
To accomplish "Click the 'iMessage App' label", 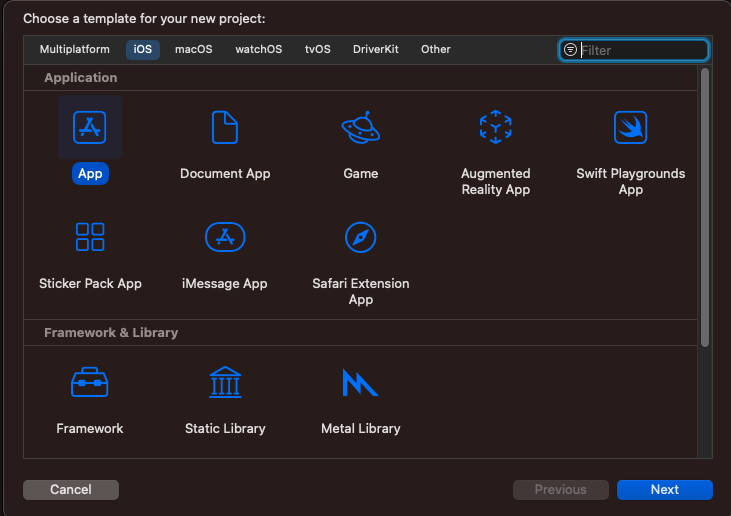I will [225, 283].
